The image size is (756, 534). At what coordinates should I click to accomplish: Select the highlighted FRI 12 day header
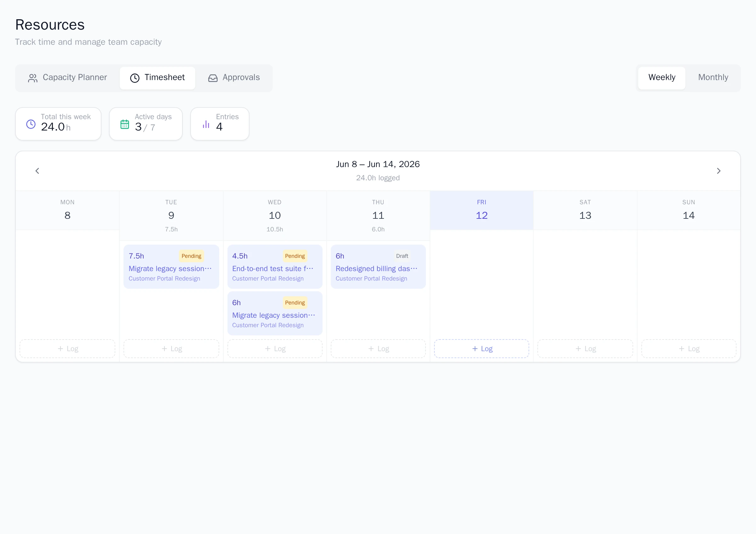click(x=482, y=210)
